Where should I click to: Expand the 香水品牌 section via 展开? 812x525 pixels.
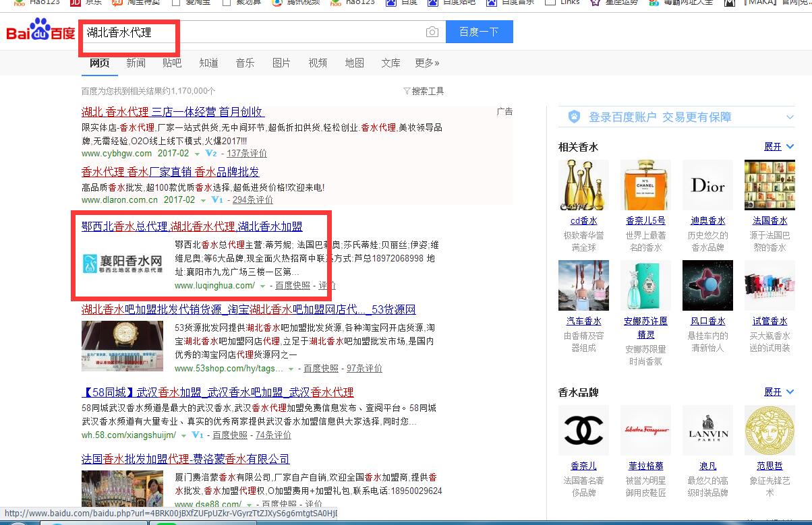tap(779, 392)
